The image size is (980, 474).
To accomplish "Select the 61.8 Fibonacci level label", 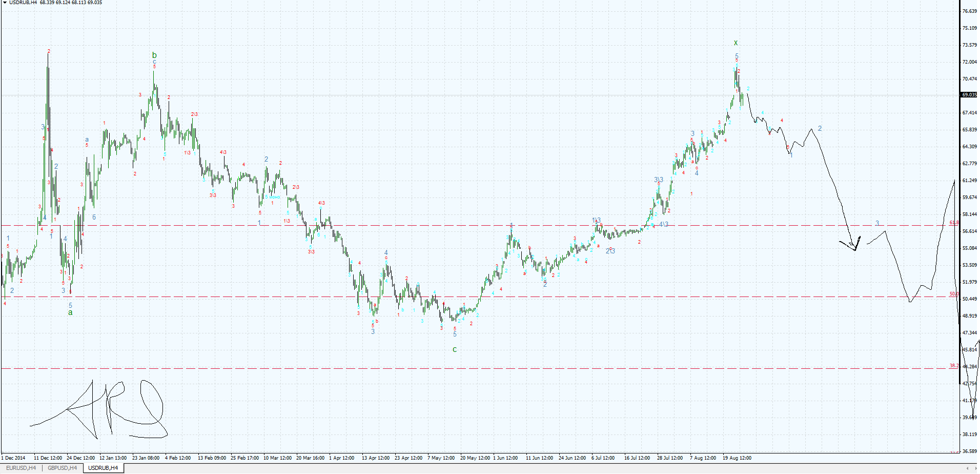I will pyautogui.click(x=954, y=223).
